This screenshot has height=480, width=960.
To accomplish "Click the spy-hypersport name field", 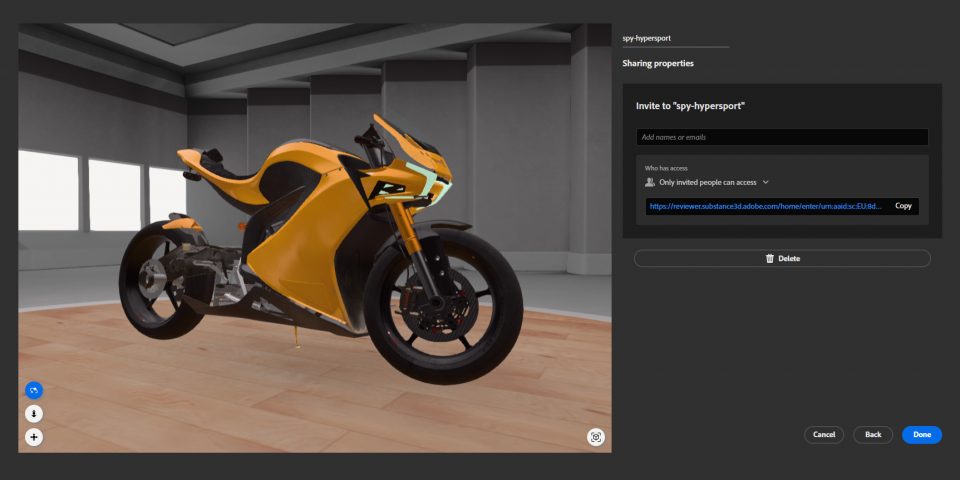I will pos(675,38).
